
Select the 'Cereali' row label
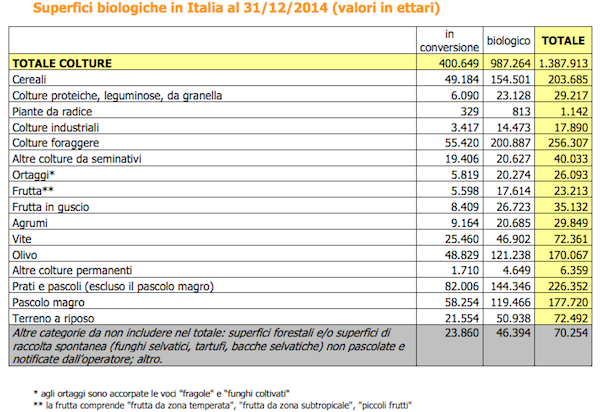click(x=31, y=80)
